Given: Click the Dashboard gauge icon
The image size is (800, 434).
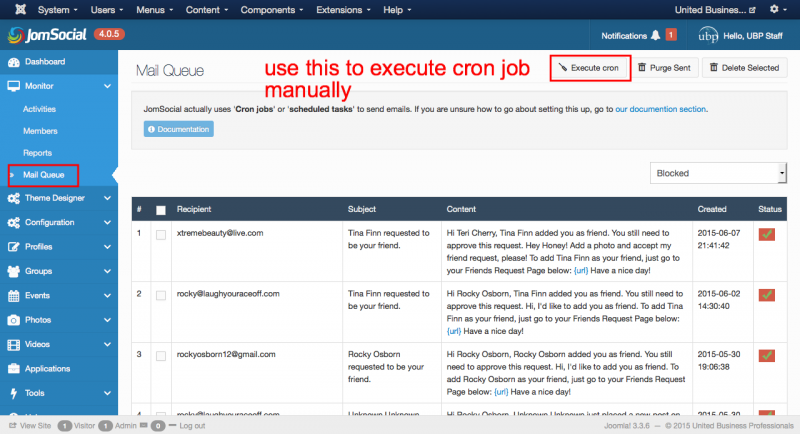Looking at the screenshot, I should click(x=14, y=62).
